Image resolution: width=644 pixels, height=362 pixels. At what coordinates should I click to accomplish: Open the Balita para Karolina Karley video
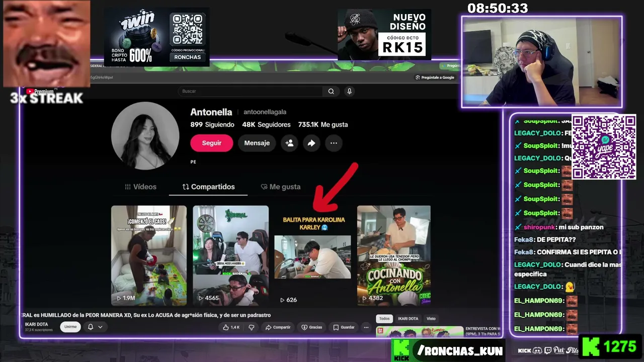tap(312, 255)
